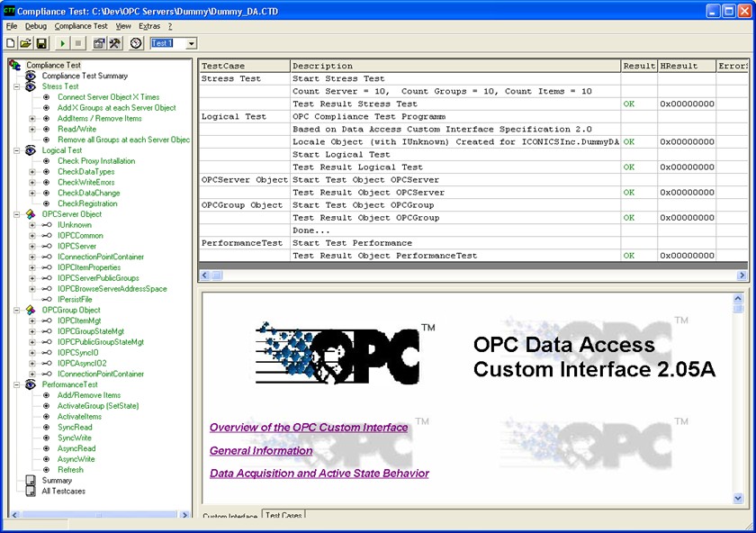Expand the IOPCAsyncIO2 interface node
The image size is (756, 533).
[x=32, y=363]
